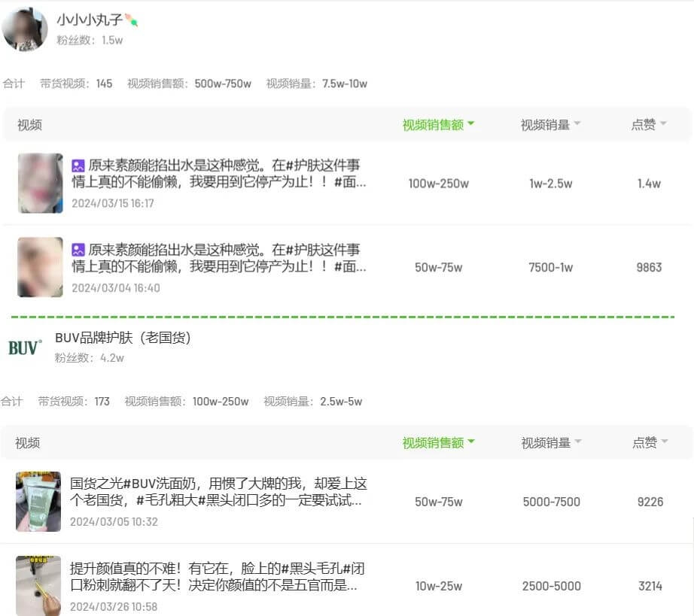Sort BUV table by 点赞 arrow

[665, 442]
